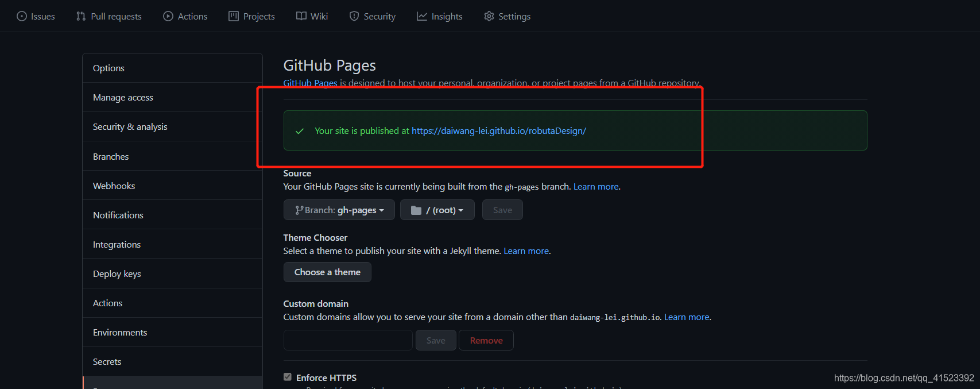The width and height of the screenshot is (980, 389).
Task: Follow the GitHub Pages documentation link
Action: point(310,83)
